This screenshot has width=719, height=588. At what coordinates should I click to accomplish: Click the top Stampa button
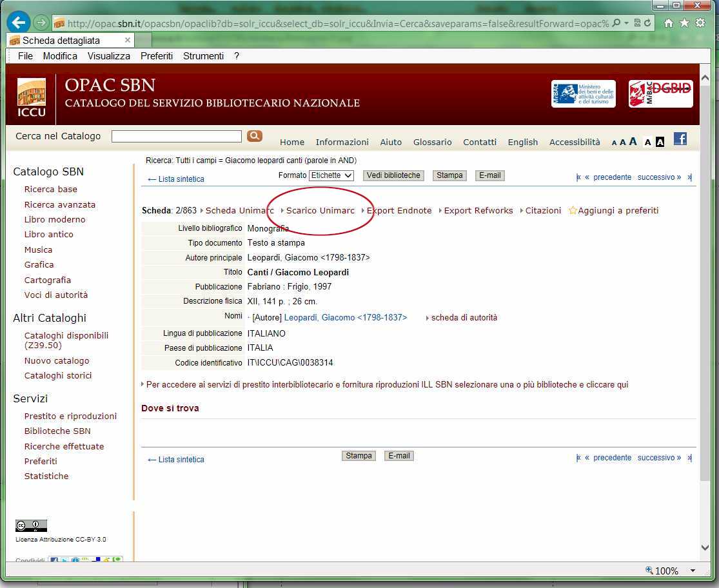tap(449, 175)
